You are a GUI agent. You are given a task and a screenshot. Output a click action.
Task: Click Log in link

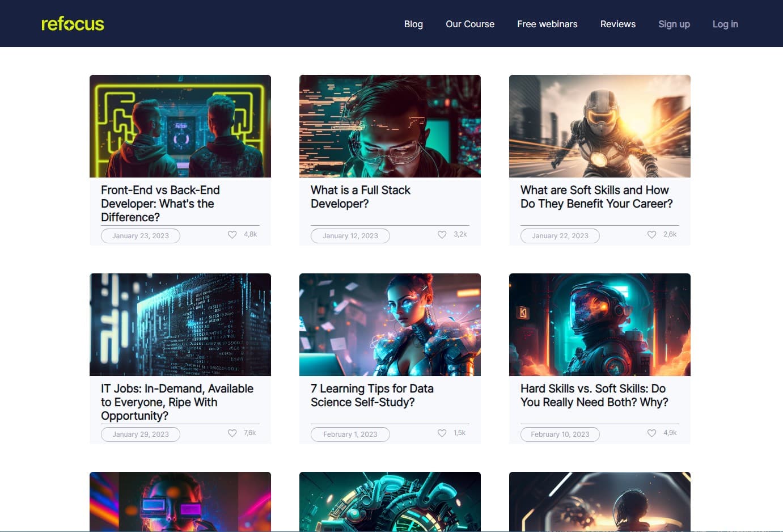[725, 24]
